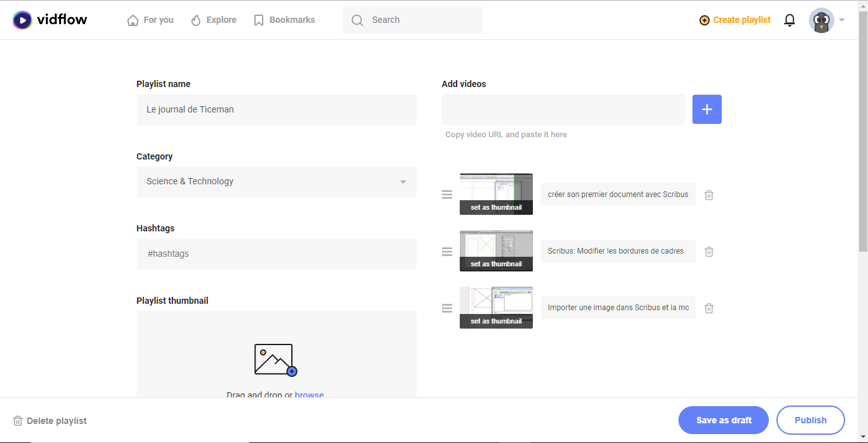Click drag handle for 'créer son premier document' video
This screenshot has width=868, height=443.
(447, 194)
